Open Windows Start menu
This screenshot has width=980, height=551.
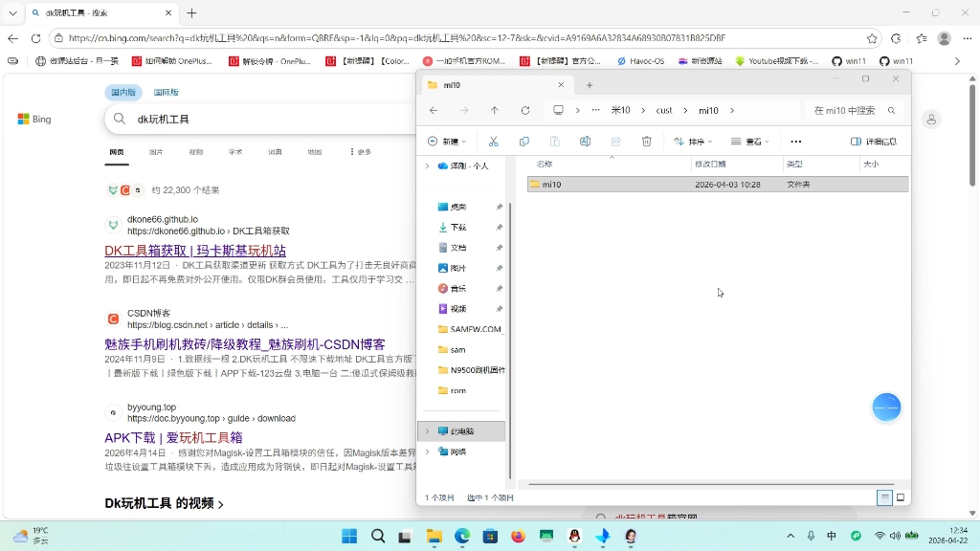[349, 536]
